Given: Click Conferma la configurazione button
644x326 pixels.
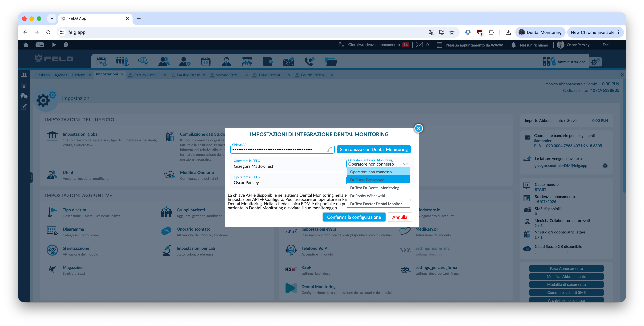Looking at the screenshot, I should 354,217.
